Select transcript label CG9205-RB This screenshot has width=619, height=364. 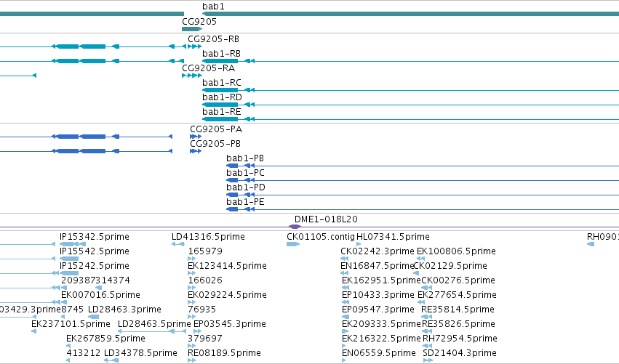(x=214, y=39)
